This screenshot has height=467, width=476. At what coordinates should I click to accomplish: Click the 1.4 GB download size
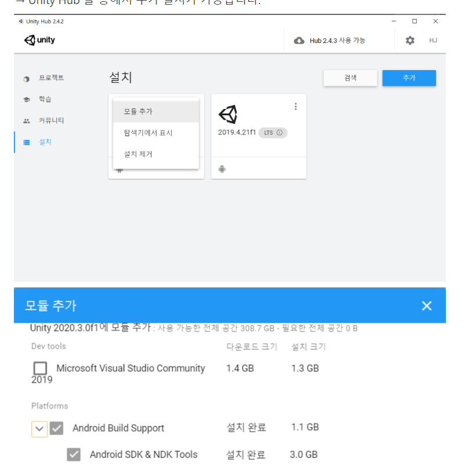[x=240, y=368]
